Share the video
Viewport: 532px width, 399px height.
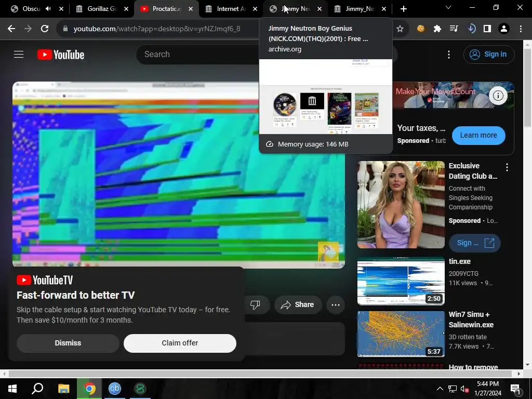coord(297,304)
